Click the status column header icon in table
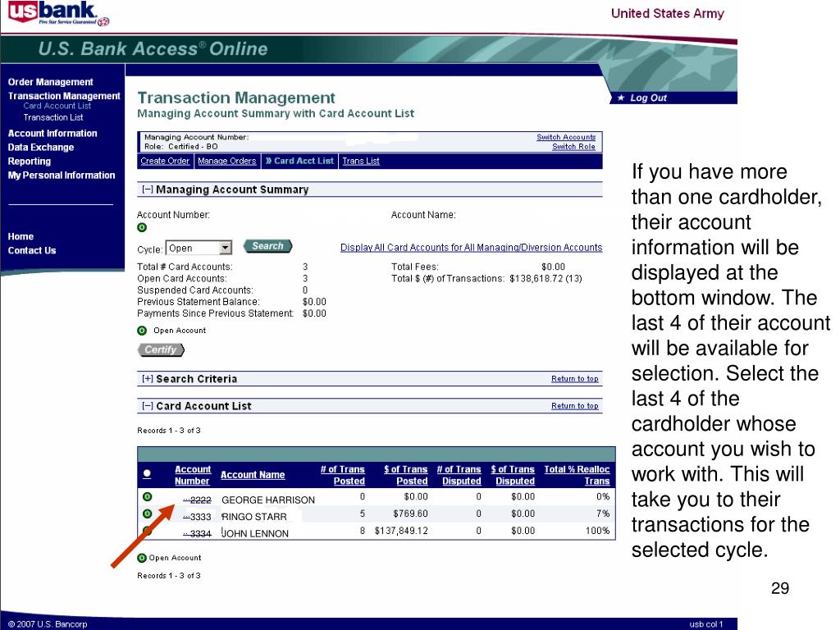 coord(148,475)
